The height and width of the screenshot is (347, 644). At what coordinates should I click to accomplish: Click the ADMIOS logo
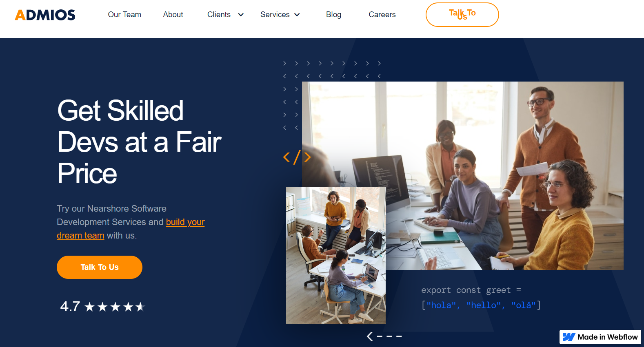45,15
